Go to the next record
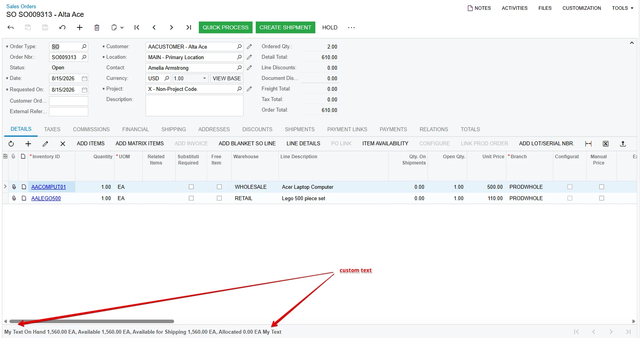This screenshot has width=644, height=338. point(171,27)
